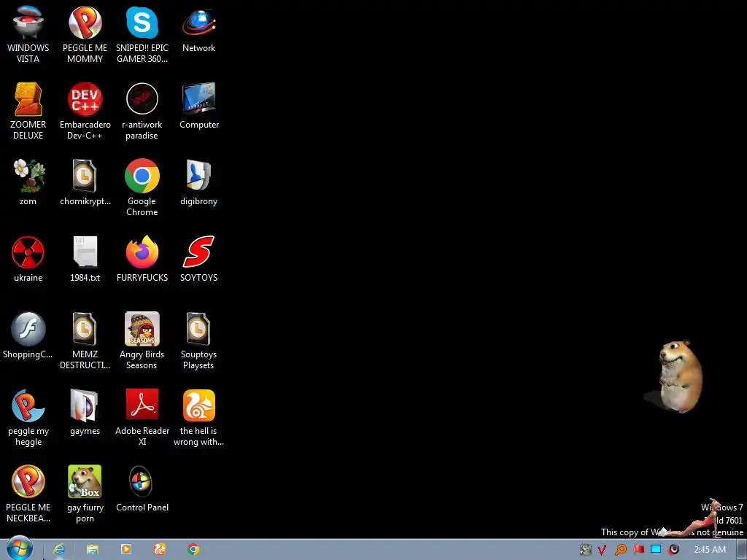
Task: Click the Chrome icon pinned to the taskbar
Action: click(x=193, y=549)
